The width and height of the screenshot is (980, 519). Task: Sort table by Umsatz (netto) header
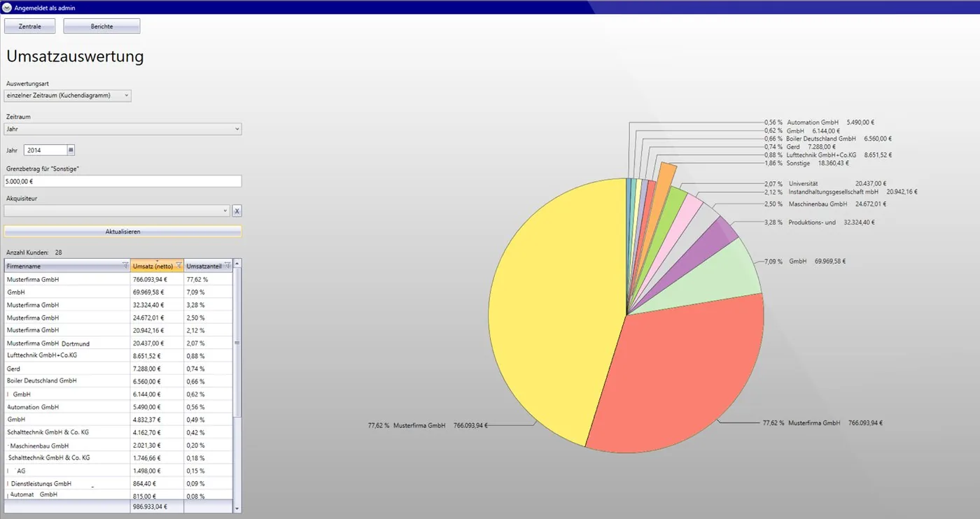coord(153,266)
